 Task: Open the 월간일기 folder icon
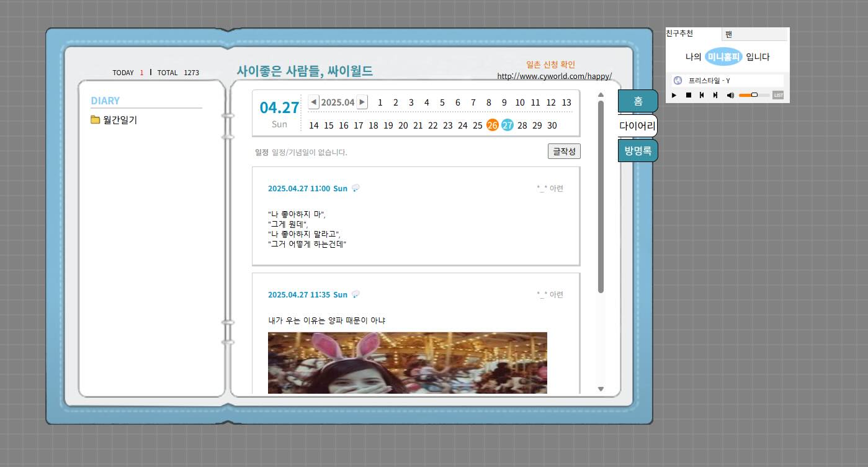click(95, 120)
